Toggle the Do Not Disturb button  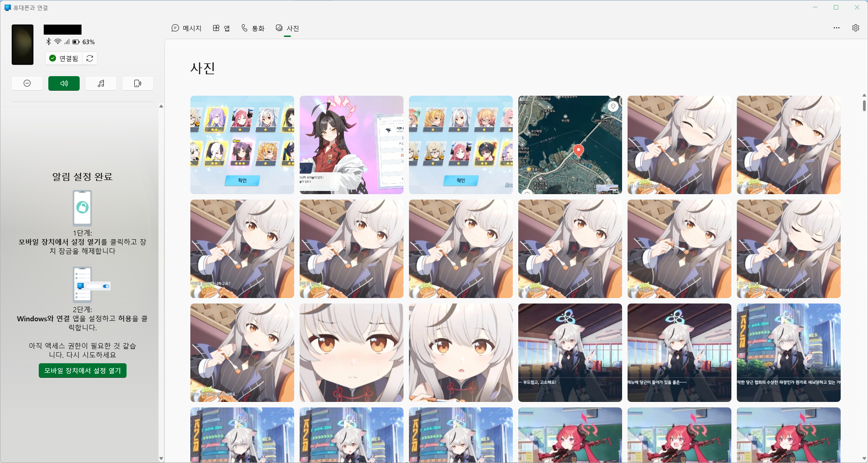tap(27, 83)
